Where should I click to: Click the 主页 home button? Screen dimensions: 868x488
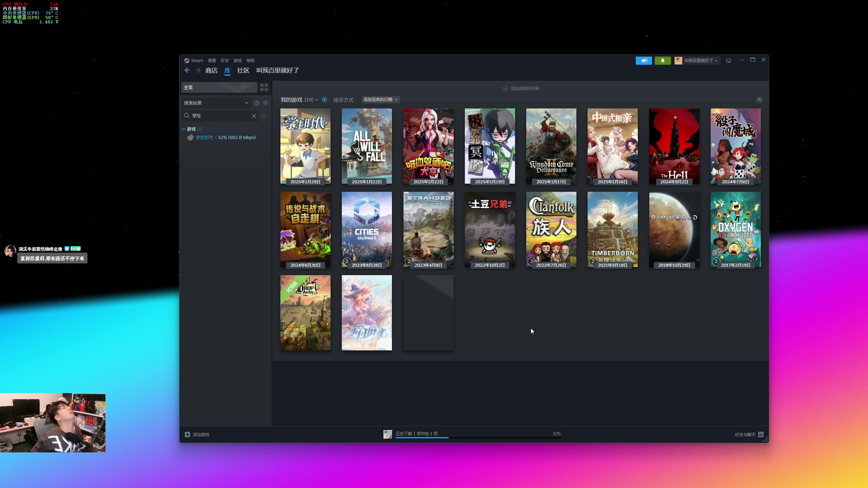coord(219,87)
